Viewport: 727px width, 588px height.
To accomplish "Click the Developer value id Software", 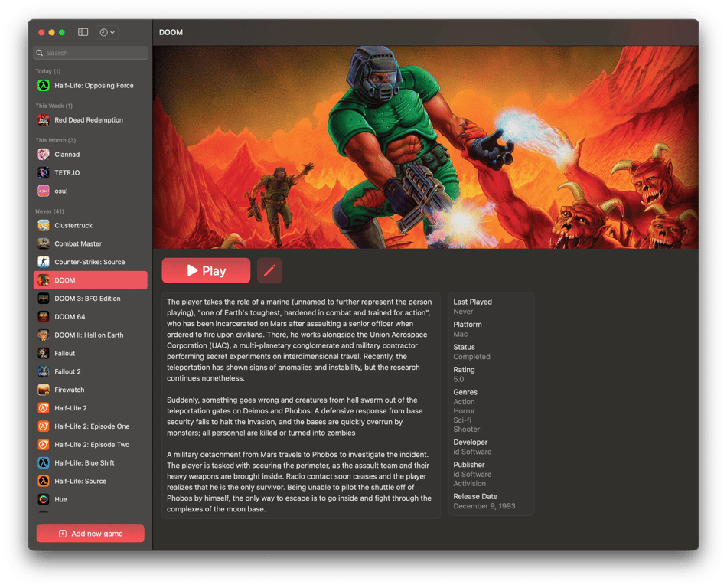I will pos(472,452).
